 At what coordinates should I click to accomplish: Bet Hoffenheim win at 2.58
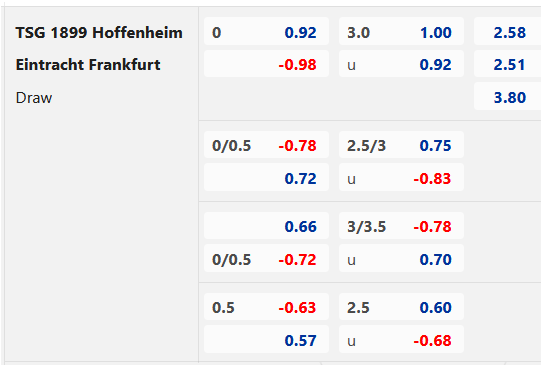tap(508, 32)
